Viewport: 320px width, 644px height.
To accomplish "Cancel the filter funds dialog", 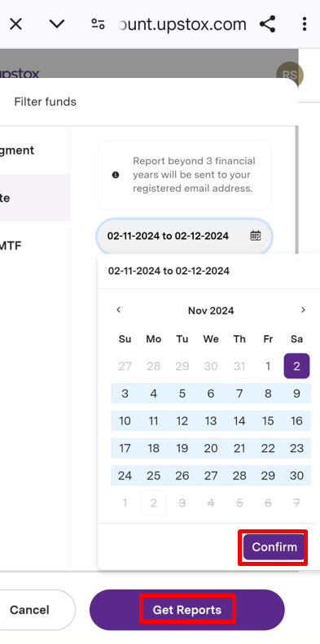I will point(29,610).
